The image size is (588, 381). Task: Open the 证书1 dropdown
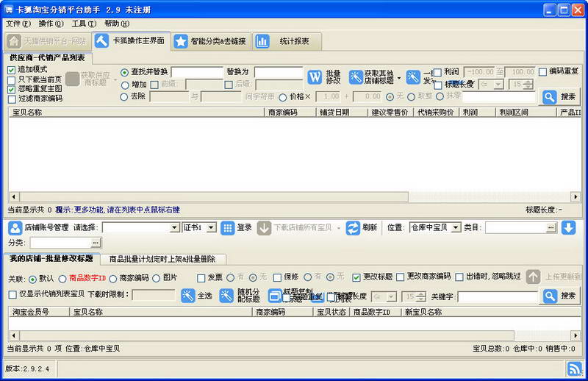[x=211, y=227]
